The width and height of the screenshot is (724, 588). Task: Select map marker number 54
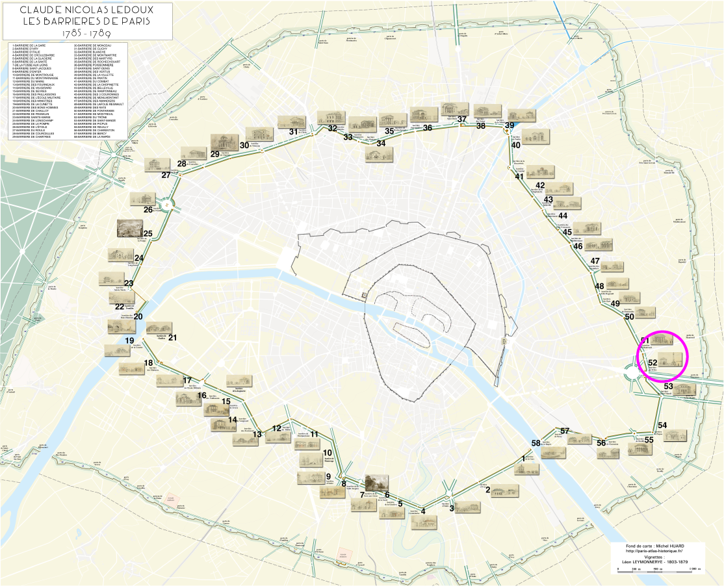[x=662, y=425]
